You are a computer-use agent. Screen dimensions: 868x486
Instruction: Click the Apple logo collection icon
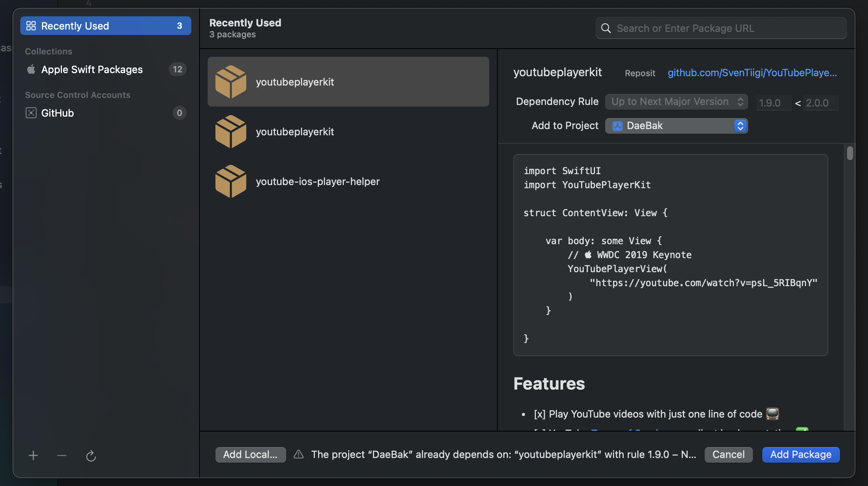click(x=31, y=69)
